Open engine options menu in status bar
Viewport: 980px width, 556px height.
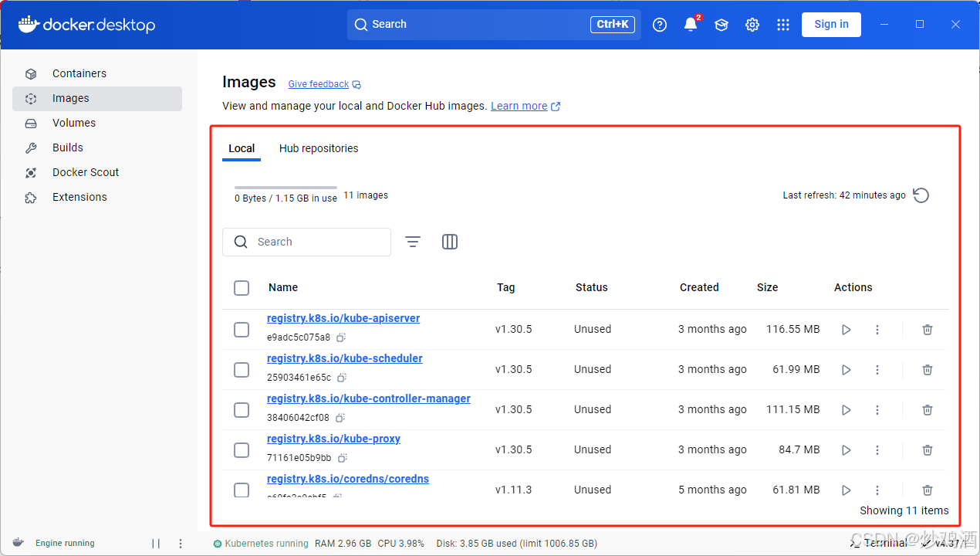pos(181,544)
